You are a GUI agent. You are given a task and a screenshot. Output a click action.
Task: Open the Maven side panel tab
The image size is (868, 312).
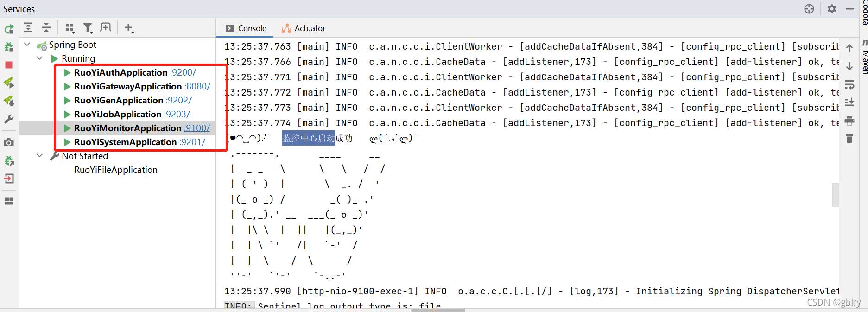[x=865, y=57]
